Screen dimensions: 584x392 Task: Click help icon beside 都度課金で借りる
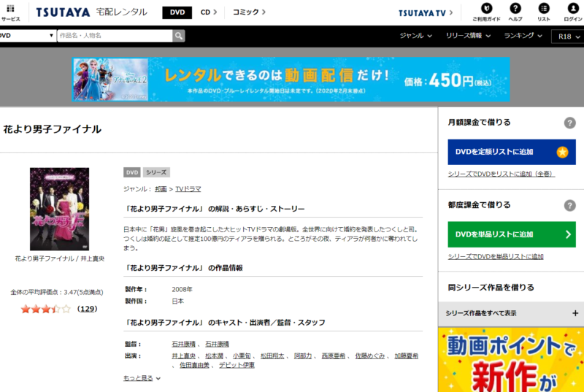coord(569,206)
